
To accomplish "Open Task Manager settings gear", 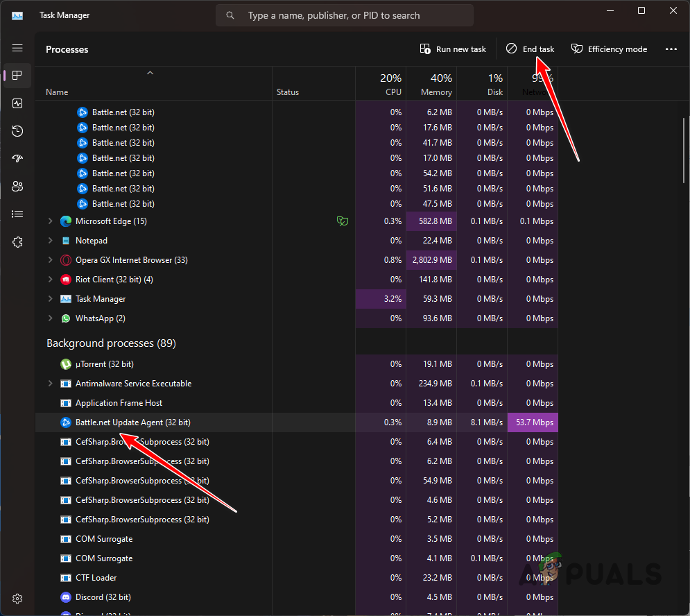I will click(x=17, y=599).
